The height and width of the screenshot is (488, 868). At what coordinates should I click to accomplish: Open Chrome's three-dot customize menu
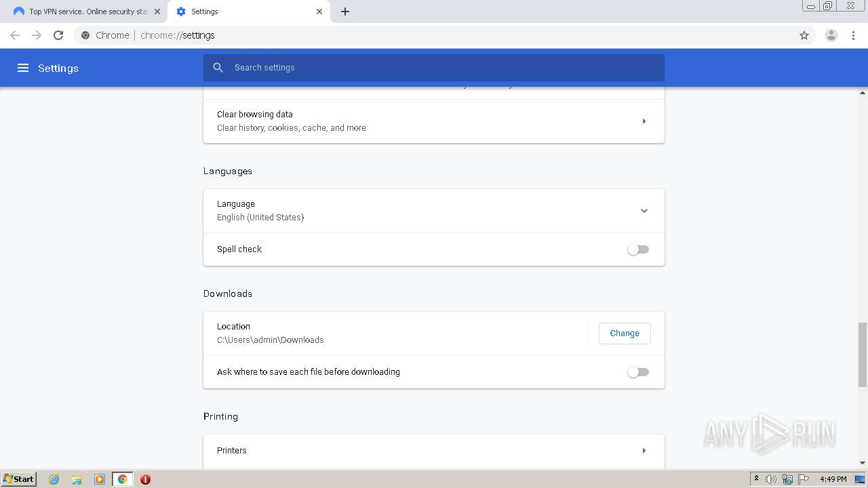[x=854, y=35]
